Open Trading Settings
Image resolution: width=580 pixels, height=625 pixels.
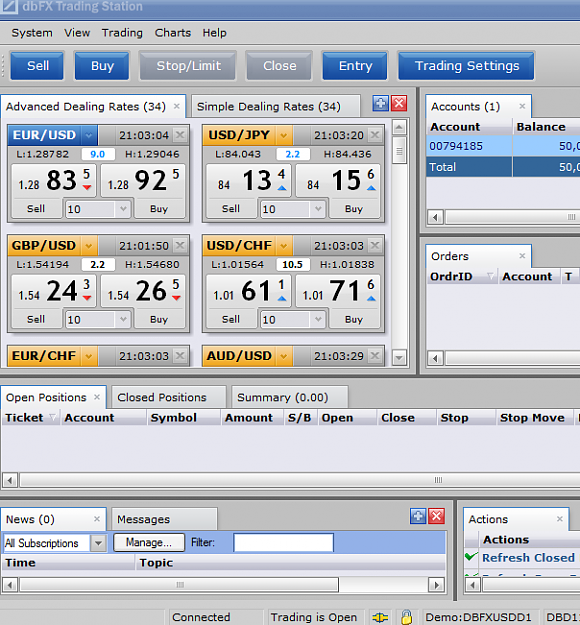[466, 66]
